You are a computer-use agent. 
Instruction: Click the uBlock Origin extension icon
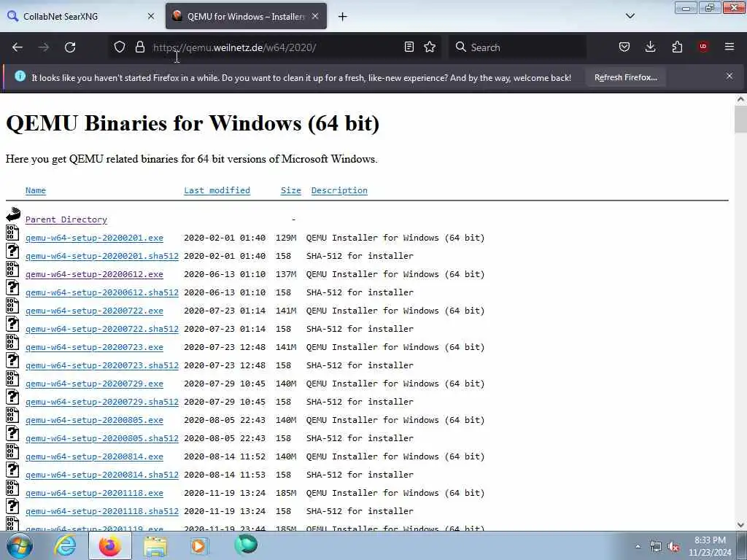[703, 47]
